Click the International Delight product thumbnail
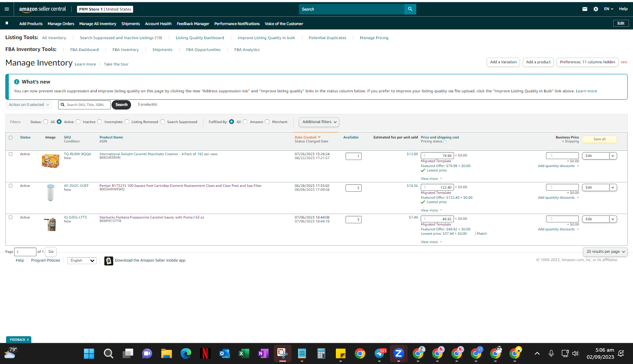Screen dimensions: 633x364 tap(51, 160)
